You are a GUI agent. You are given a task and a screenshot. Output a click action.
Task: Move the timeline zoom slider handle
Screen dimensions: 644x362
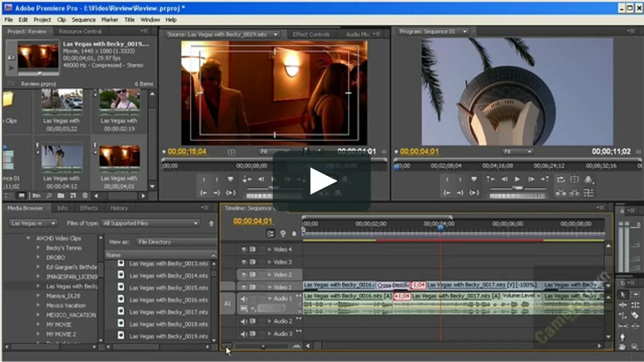click(x=263, y=346)
